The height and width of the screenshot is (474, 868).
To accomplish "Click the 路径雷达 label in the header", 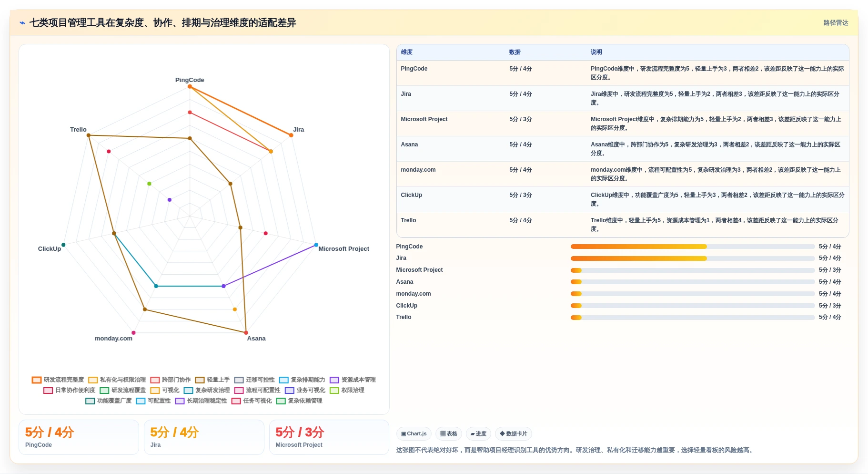I will pos(836,23).
